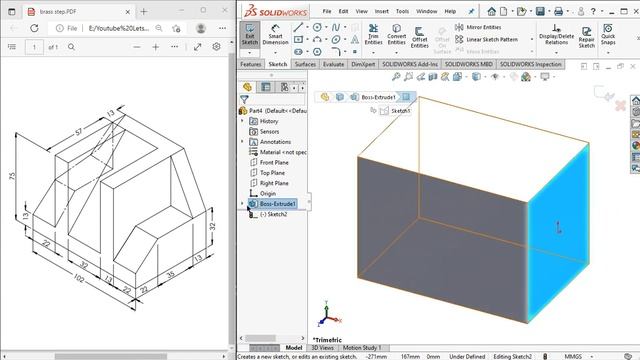Expand the Annotations tree node

pos(242,142)
